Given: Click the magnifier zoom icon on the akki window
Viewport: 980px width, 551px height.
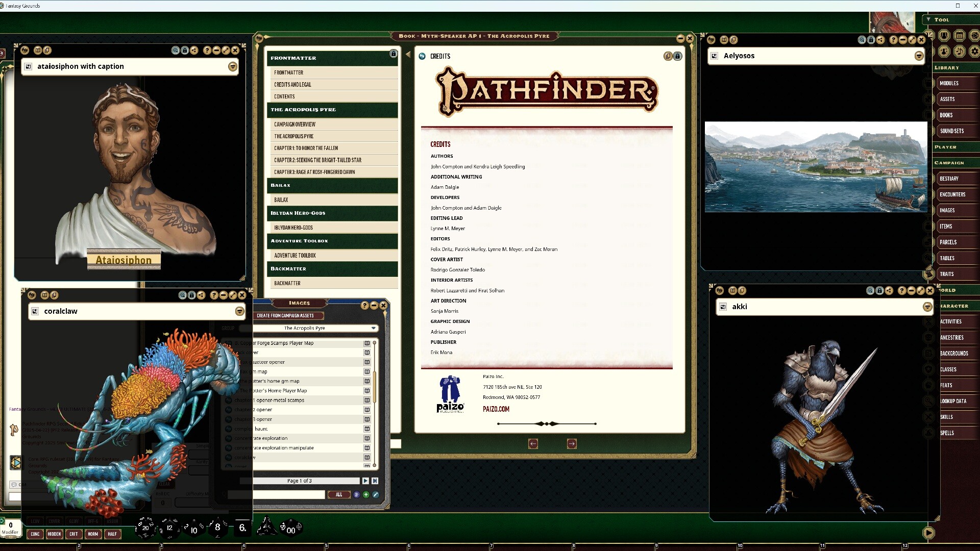Looking at the screenshot, I should coord(870,290).
